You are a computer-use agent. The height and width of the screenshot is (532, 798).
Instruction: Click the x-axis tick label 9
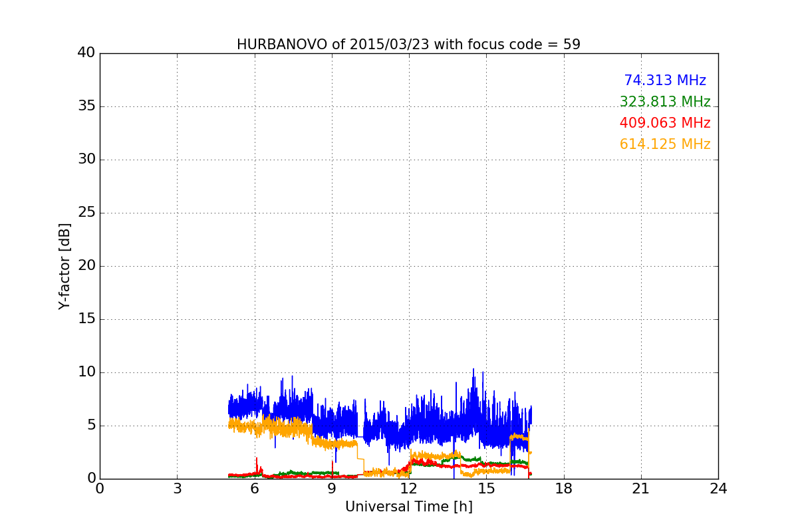coord(332,488)
